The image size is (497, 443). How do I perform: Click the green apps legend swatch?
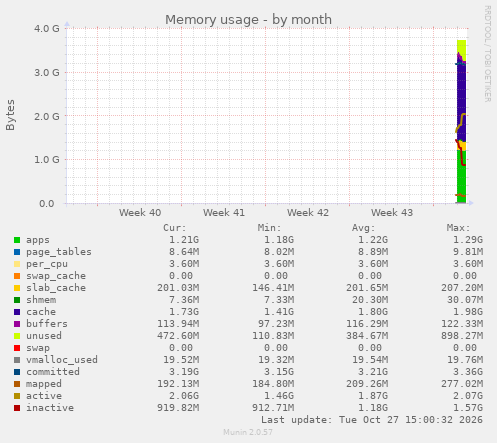(x=17, y=240)
